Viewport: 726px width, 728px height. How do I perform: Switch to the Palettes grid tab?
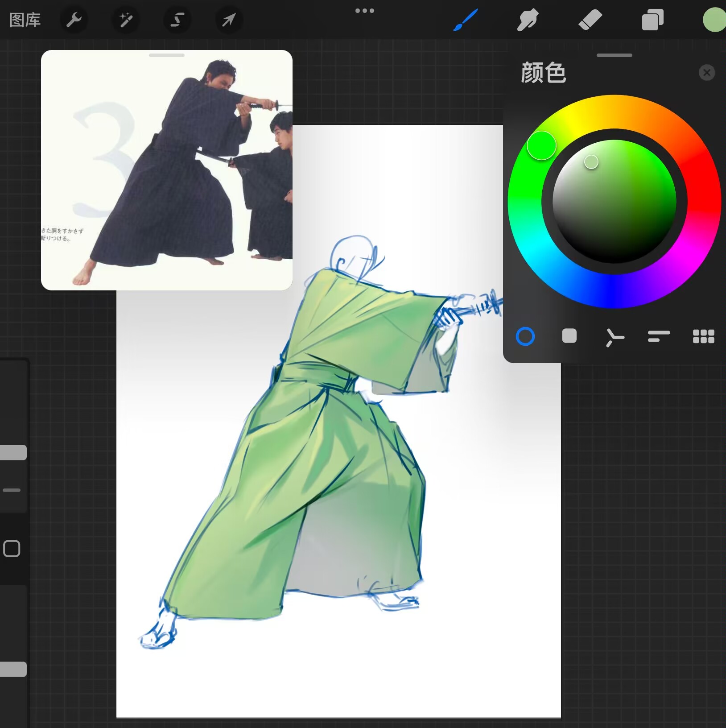pyautogui.click(x=703, y=336)
